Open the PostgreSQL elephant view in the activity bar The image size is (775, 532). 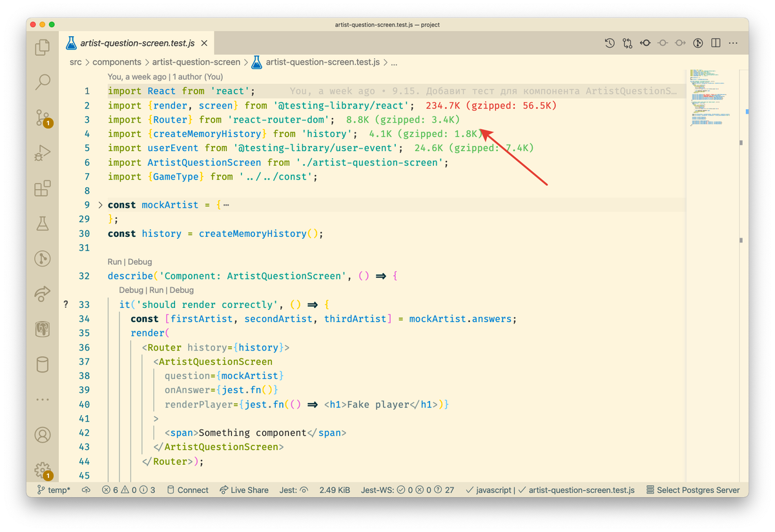43,329
